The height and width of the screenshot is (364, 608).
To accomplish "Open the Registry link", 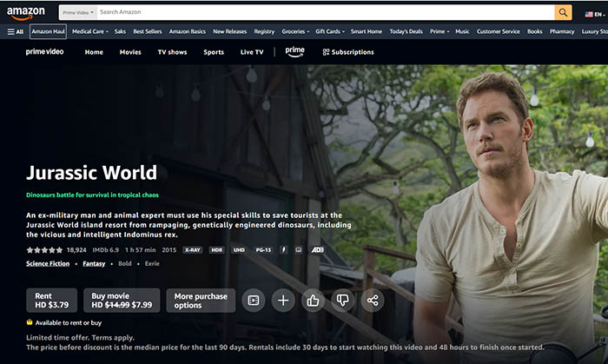I will click(264, 32).
